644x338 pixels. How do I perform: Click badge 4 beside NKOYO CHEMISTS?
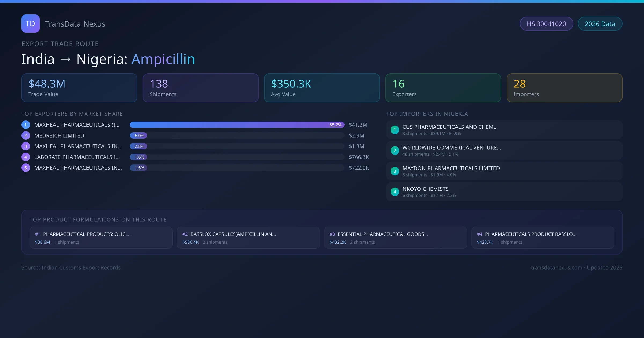[395, 192]
